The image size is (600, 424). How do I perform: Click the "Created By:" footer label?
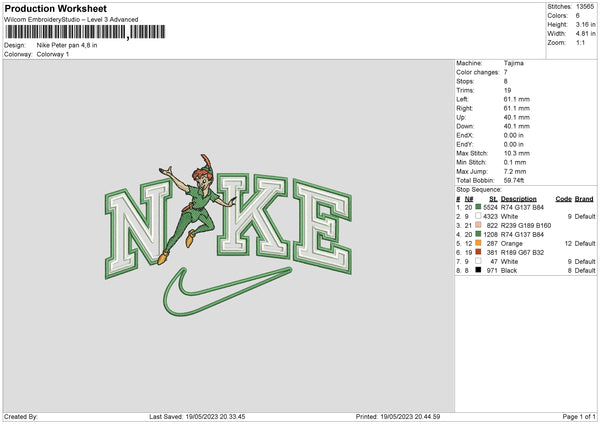[21, 416]
